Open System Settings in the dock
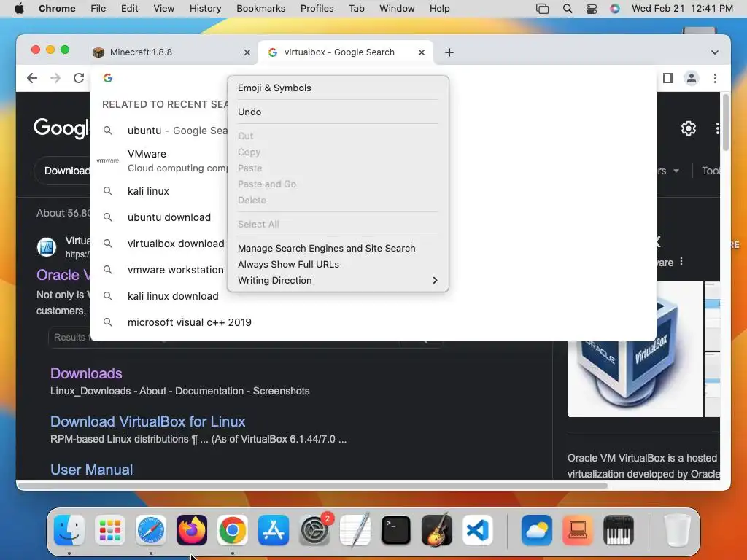The image size is (747, 560). coord(314,529)
